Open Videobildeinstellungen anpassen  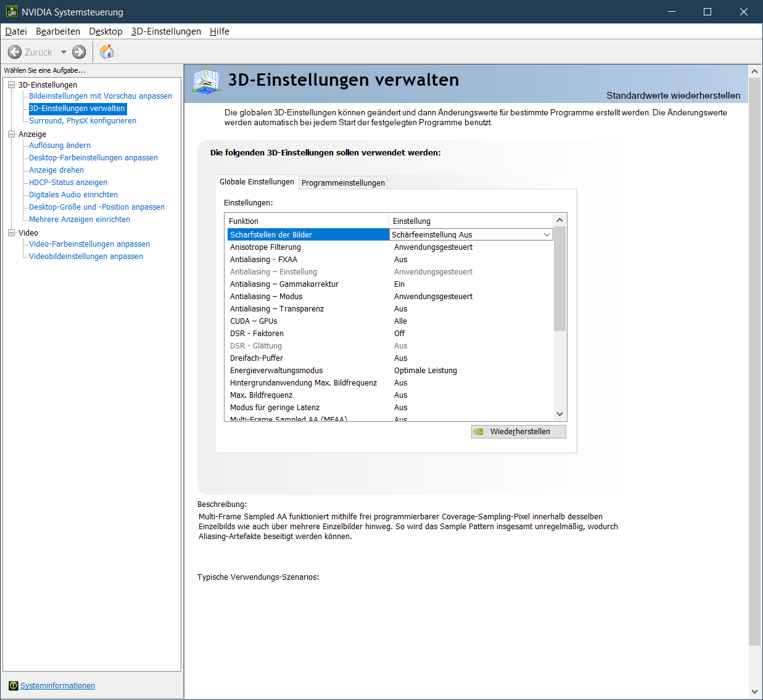tap(86, 257)
